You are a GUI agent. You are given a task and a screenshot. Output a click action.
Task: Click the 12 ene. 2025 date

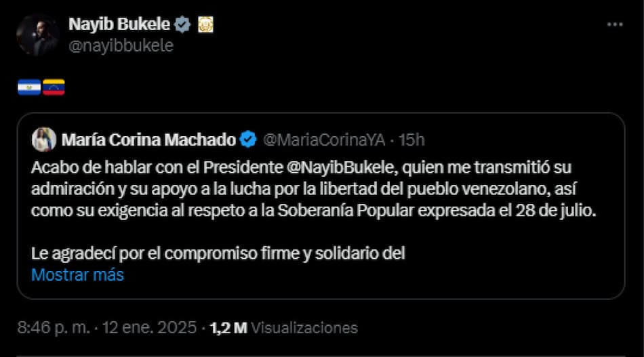(x=151, y=328)
